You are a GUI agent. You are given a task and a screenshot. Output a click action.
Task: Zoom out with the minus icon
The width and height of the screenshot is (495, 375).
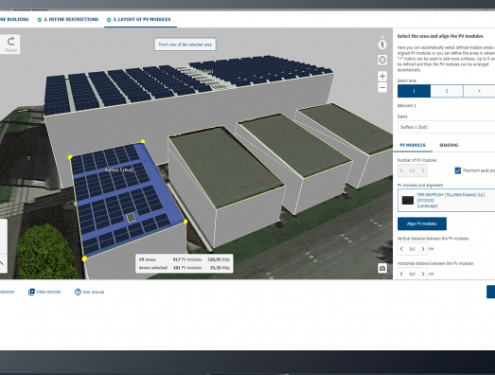pyautogui.click(x=382, y=88)
